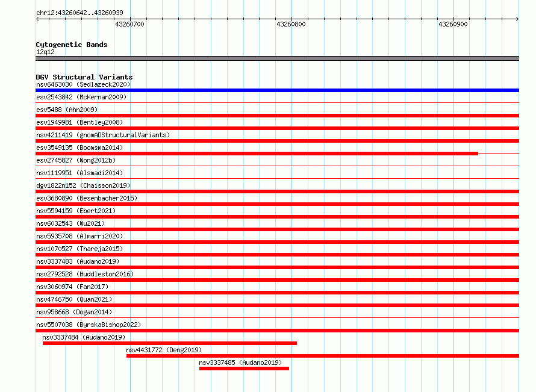Click the Cytogenetic Bands track title
This screenshot has width=536, height=392.
pyautogui.click(x=72, y=45)
